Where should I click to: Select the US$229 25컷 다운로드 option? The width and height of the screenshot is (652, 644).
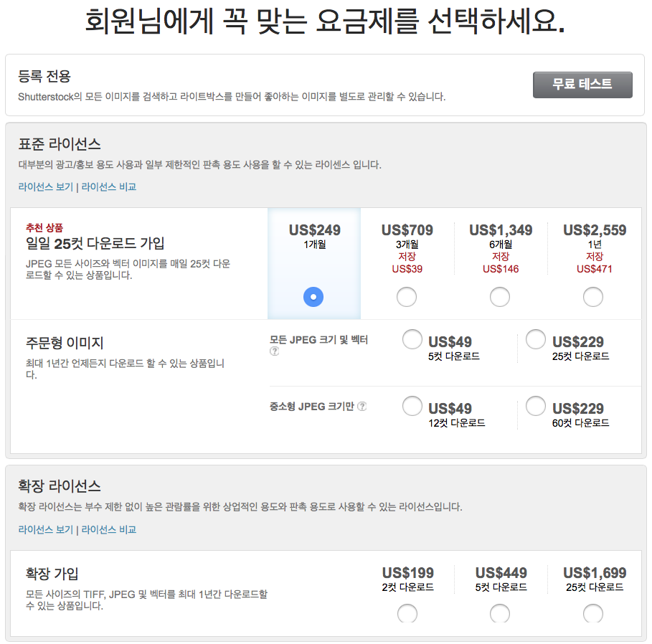[536, 340]
